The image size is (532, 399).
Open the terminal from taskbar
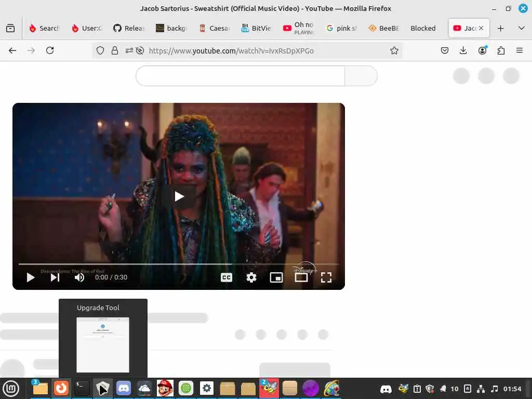click(x=82, y=388)
